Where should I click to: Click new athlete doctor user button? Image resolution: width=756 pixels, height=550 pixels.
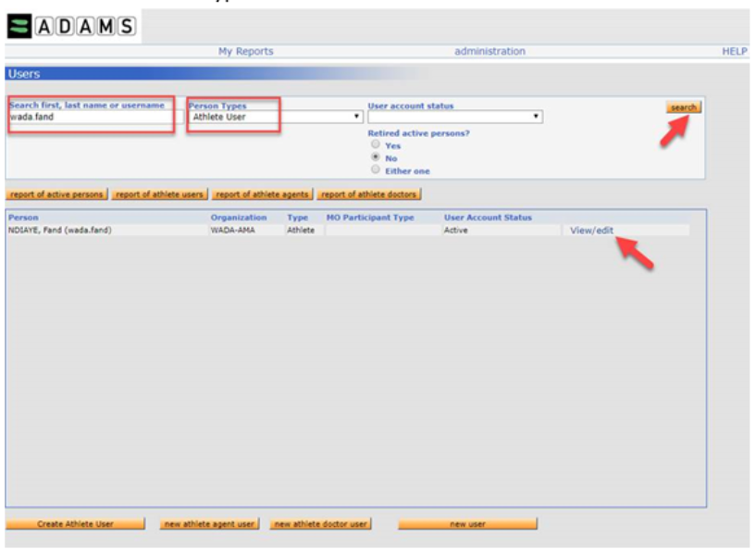pos(320,524)
